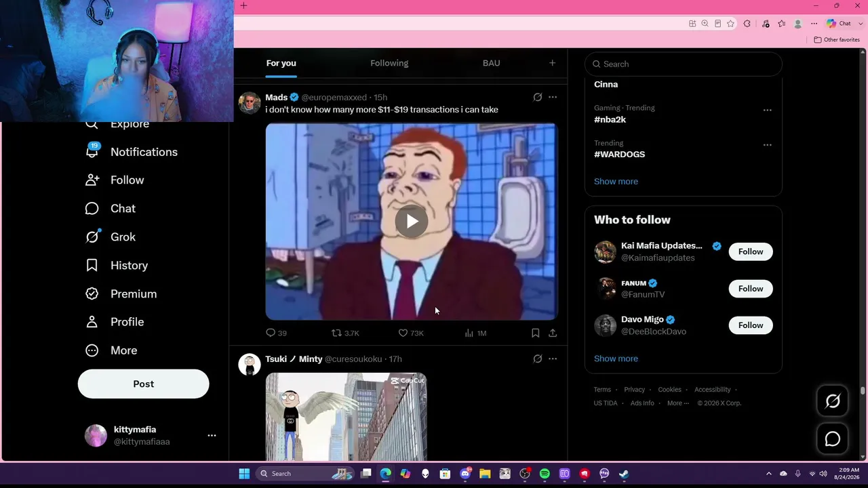868x488 pixels.
Task: Open Copilot Chat in the browser
Action: 839,24
